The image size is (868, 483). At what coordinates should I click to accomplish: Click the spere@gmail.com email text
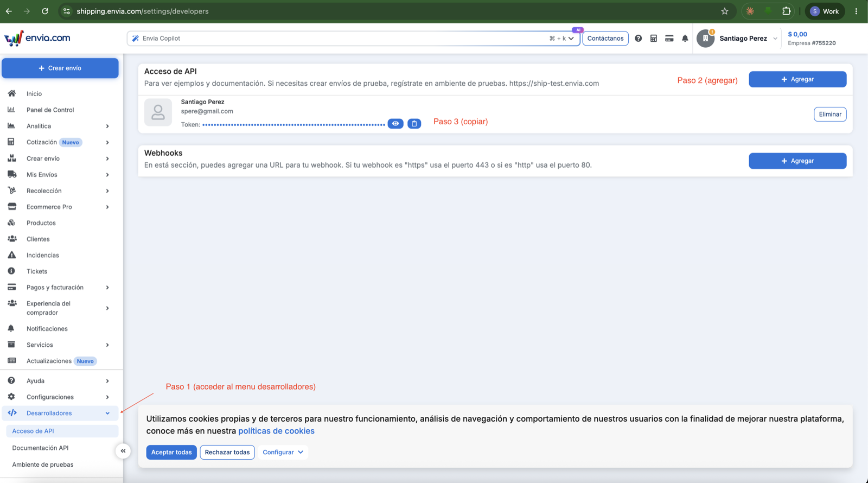(207, 111)
